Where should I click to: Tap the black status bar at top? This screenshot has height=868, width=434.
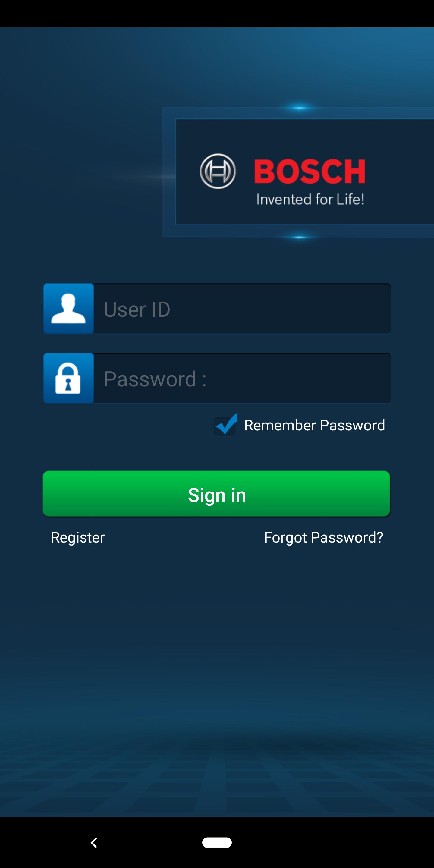217,14
